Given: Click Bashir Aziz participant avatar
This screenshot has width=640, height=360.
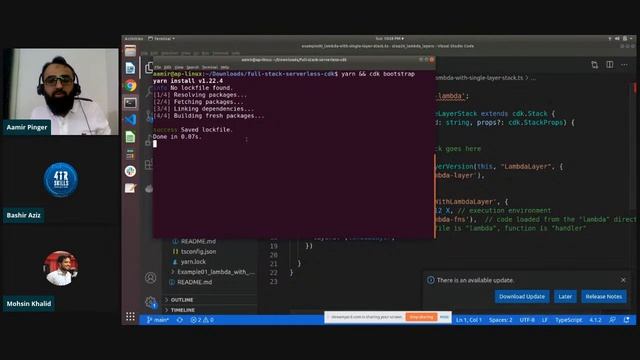Looking at the screenshot, I should pyautogui.click(x=60, y=179).
